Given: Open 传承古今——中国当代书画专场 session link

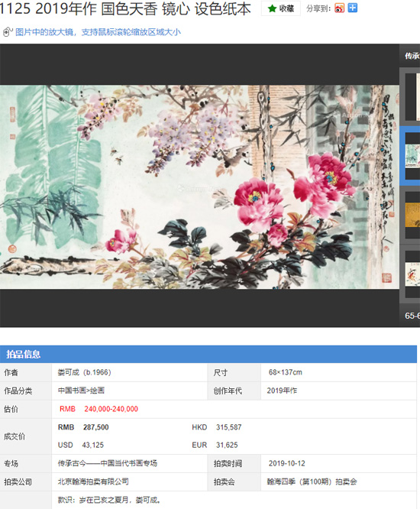Looking at the screenshot, I should [108, 463].
